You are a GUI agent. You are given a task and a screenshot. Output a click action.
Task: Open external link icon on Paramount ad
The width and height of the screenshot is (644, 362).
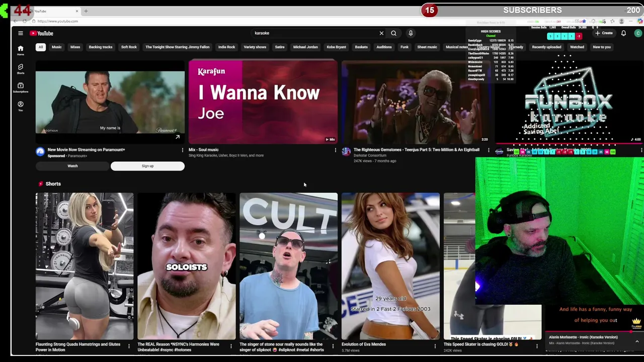(x=178, y=137)
